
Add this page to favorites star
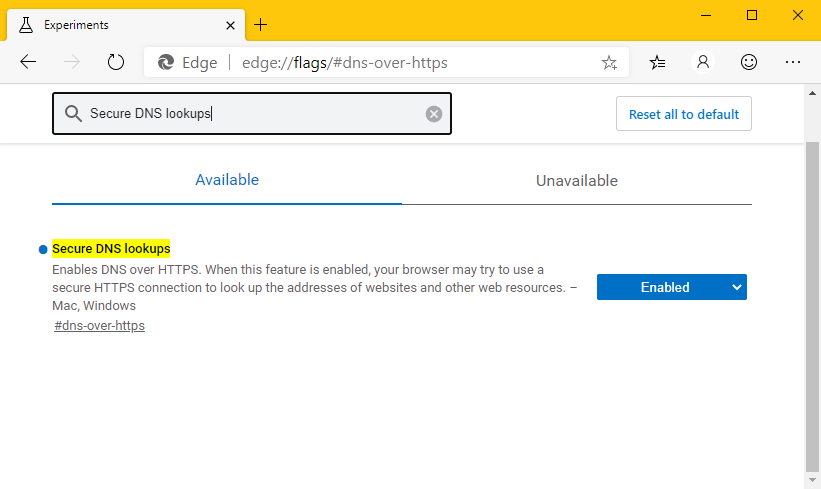pos(609,63)
